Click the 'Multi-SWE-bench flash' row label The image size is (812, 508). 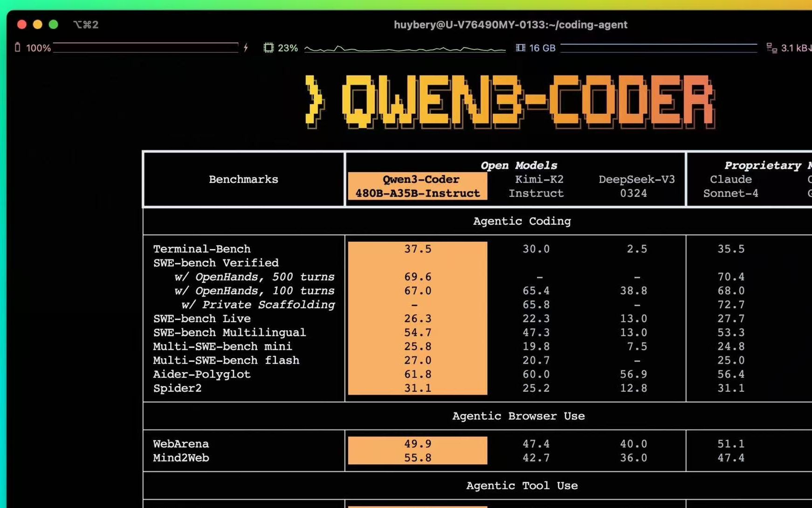pos(226,360)
